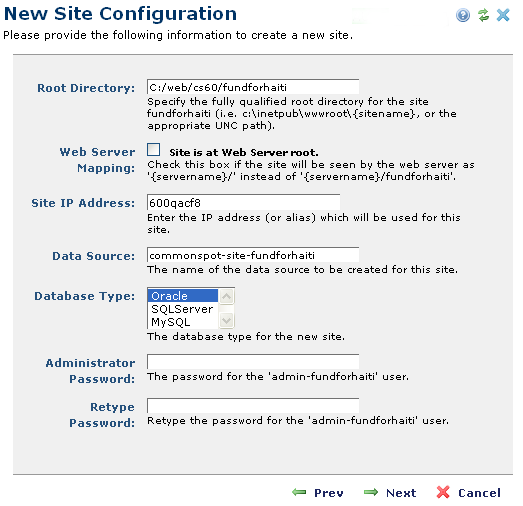Screen dimensions: 523x506
Task: Pick MySQL from Database Type list
Action: tap(182, 322)
